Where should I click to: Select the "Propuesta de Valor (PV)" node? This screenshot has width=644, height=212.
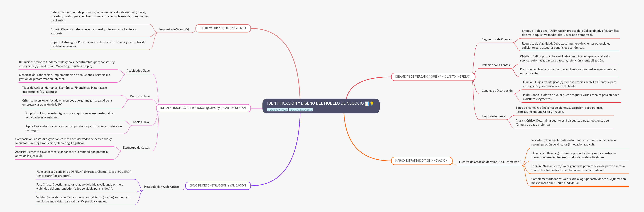click(x=174, y=29)
